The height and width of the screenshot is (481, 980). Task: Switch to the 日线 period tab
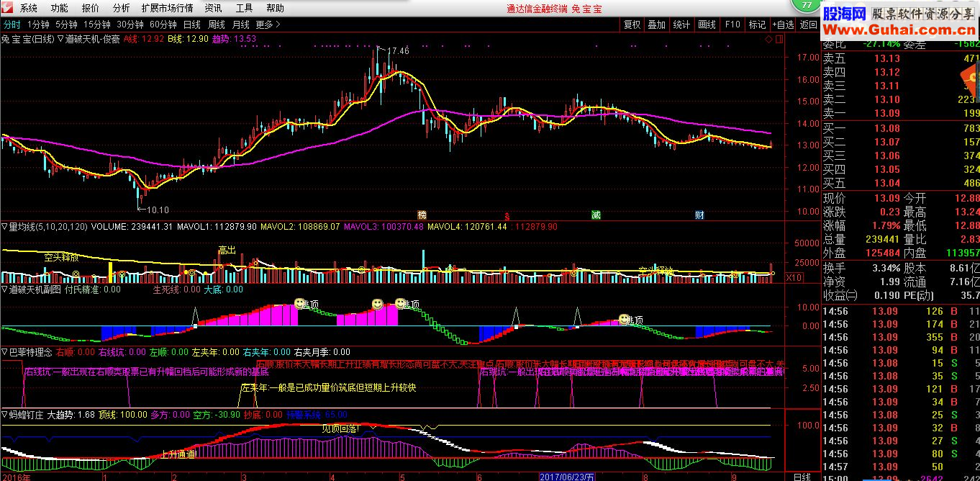pos(191,24)
